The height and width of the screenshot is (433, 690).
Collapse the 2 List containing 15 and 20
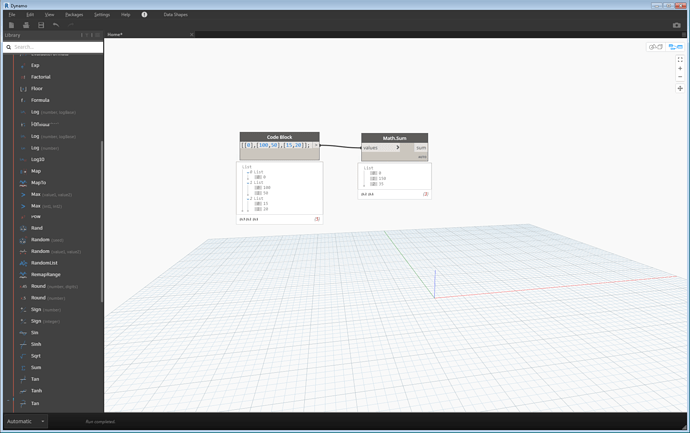(x=248, y=199)
